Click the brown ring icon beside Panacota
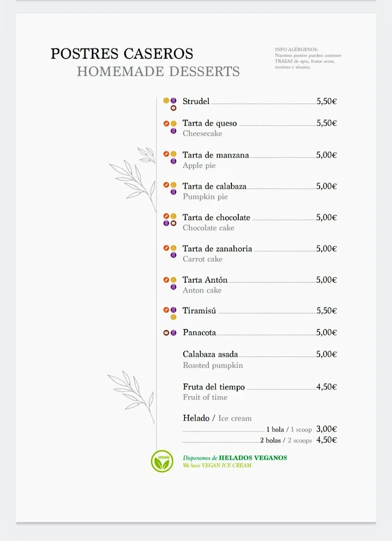 point(166,333)
